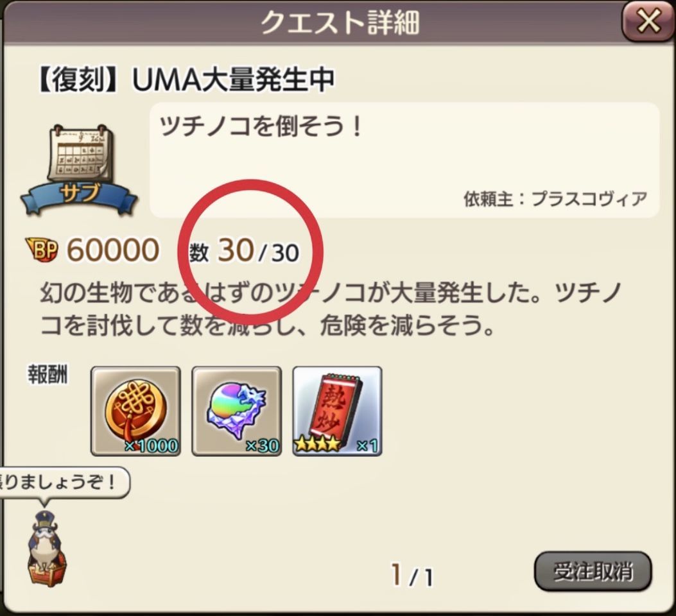Click the 60000 BP value
The width and height of the screenshot is (676, 616).
(113, 250)
